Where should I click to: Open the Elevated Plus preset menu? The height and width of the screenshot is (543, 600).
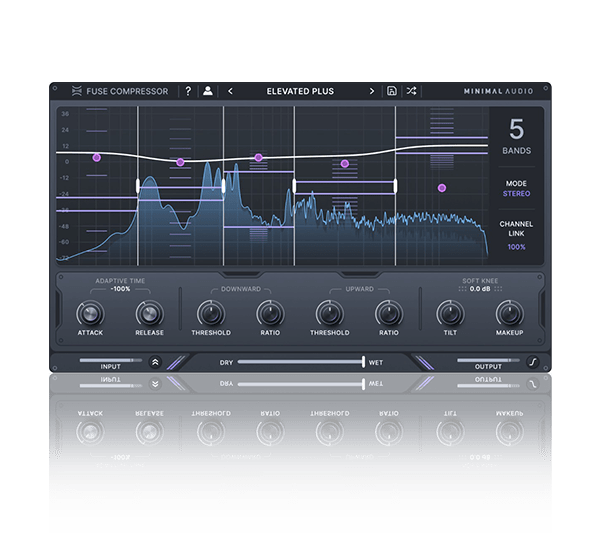pyautogui.click(x=300, y=91)
